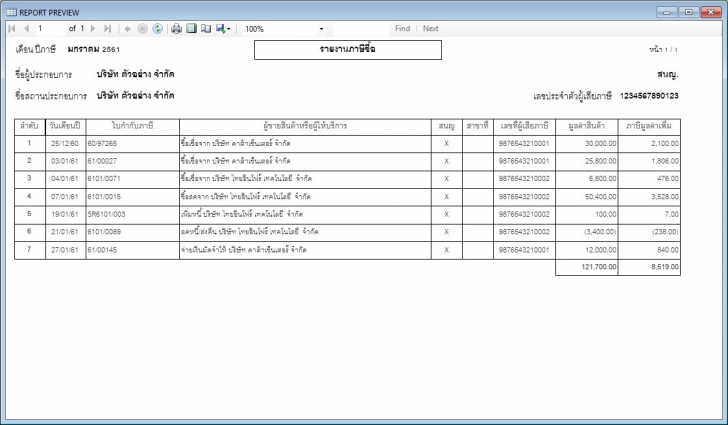Click VAT value 840.00
The image size is (728, 425).
(668, 250)
